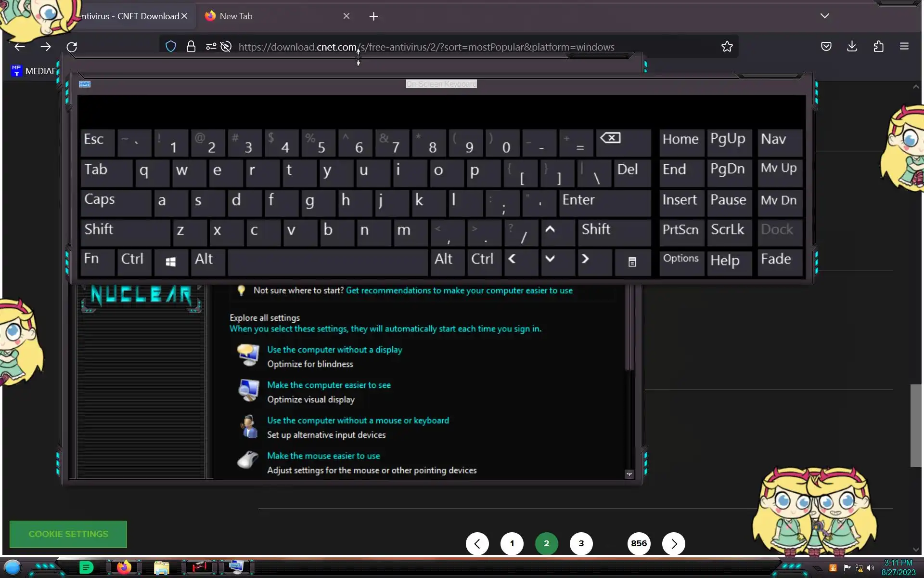Image resolution: width=924 pixels, height=578 pixels.
Task: Go to next results page arrow
Action: pyautogui.click(x=673, y=543)
